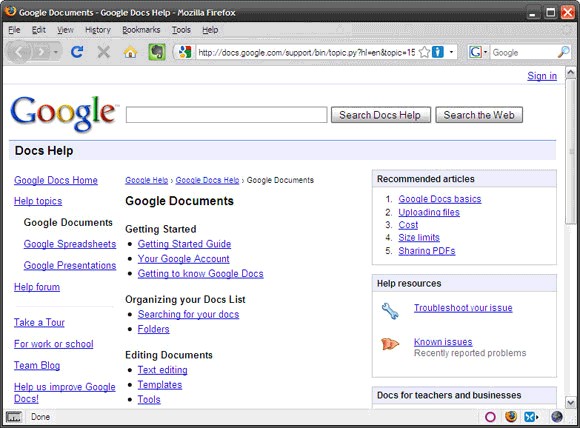Click the page scrollbar down arrow
The width and height of the screenshot is (580, 428).
570,403
